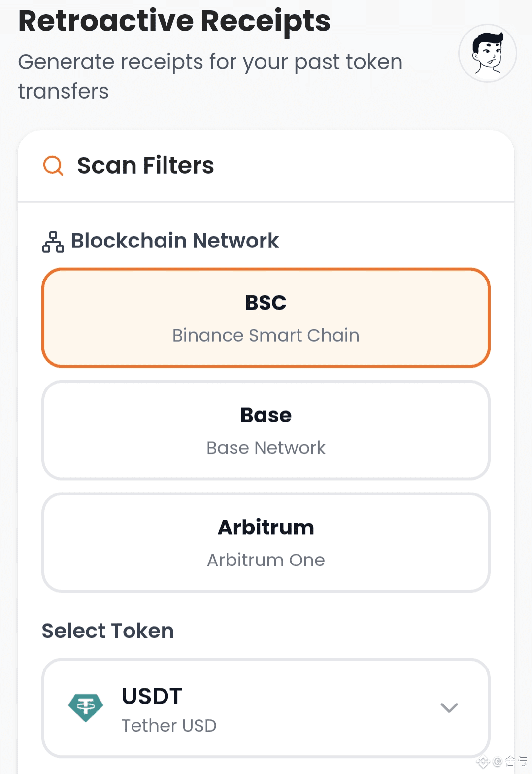The height and width of the screenshot is (774, 532).
Task: Click the Blockchain Network section label
Action: [175, 241]
